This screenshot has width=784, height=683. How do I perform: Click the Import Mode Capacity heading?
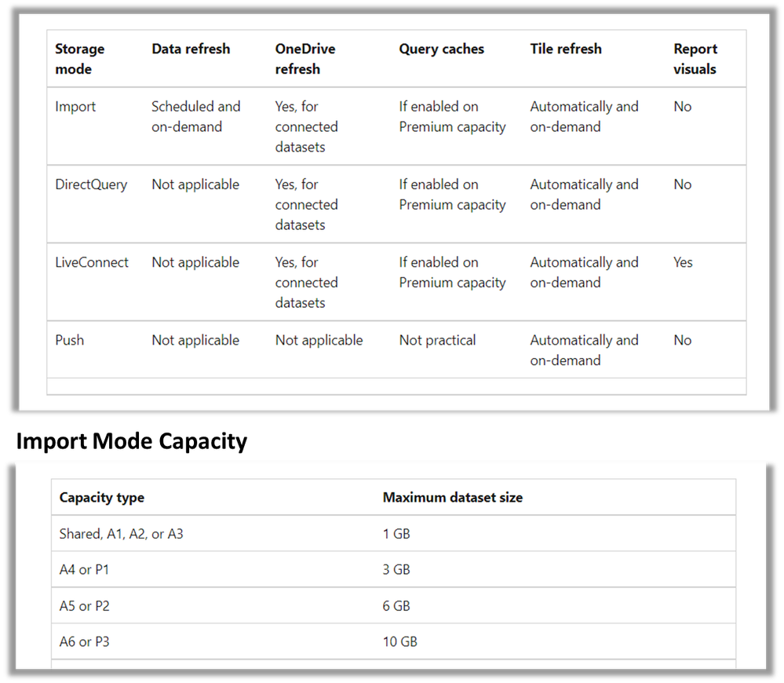132,441
